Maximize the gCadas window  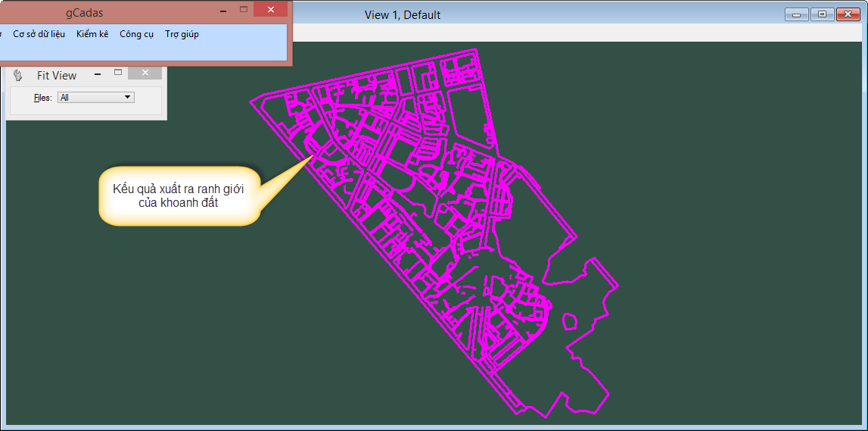tap(244, 10)
